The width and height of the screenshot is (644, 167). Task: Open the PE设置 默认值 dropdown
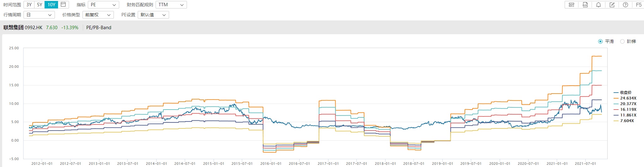[x=153, y=15]
